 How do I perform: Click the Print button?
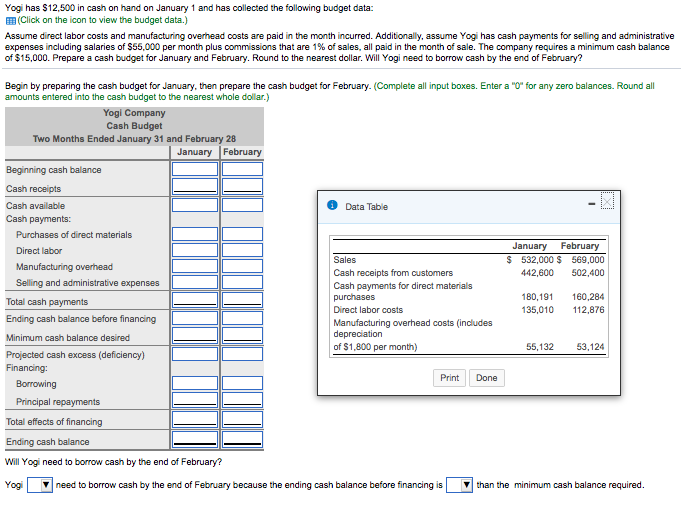tap(449, 378)
